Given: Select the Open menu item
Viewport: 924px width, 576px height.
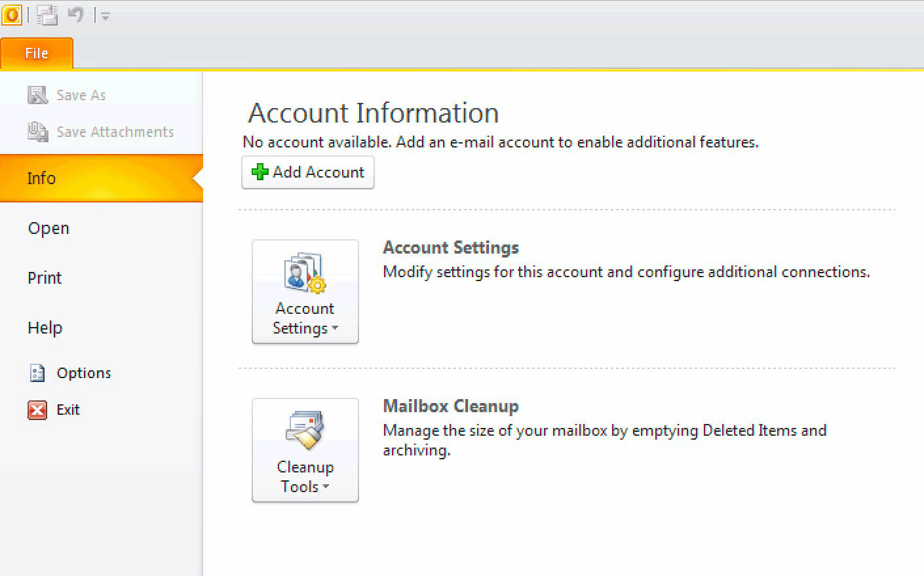Looking at the screenshot, I should tap(48, 229).
